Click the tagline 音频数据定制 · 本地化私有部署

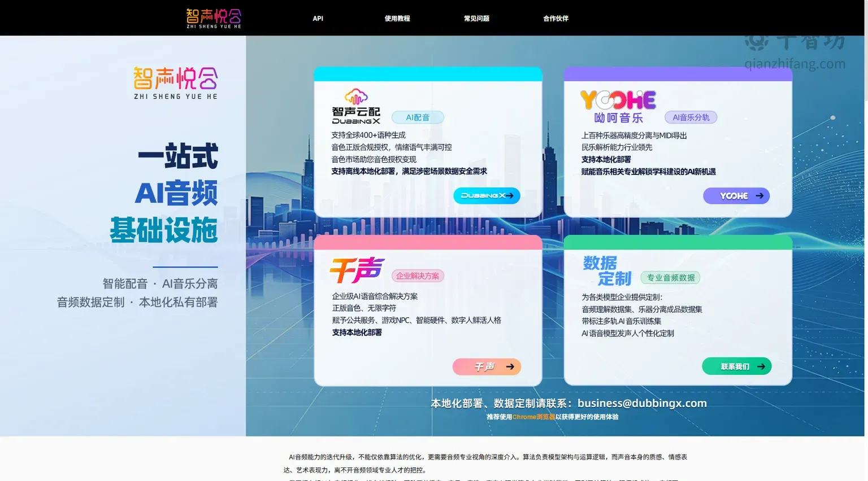(x=137, y=302)
